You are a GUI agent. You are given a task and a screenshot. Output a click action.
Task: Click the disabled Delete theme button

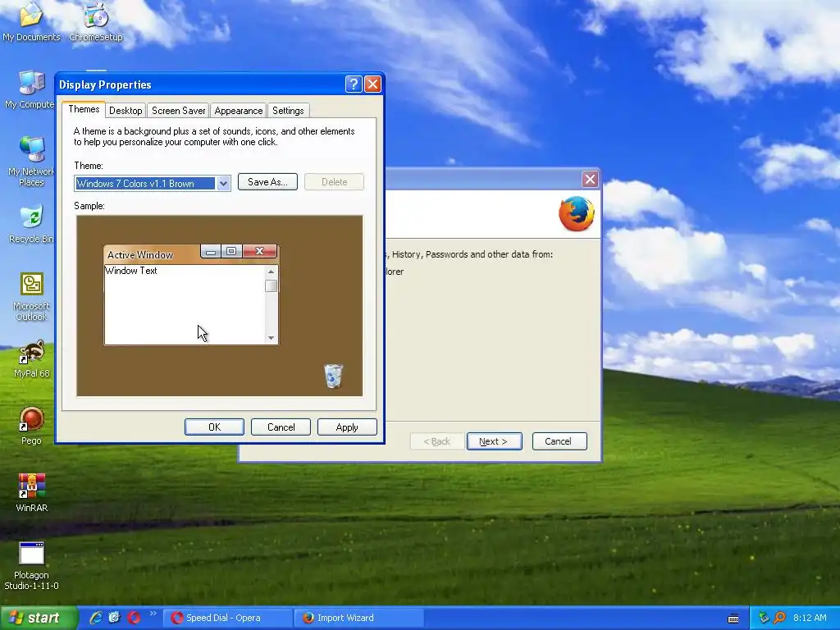[x=335, y=182]
